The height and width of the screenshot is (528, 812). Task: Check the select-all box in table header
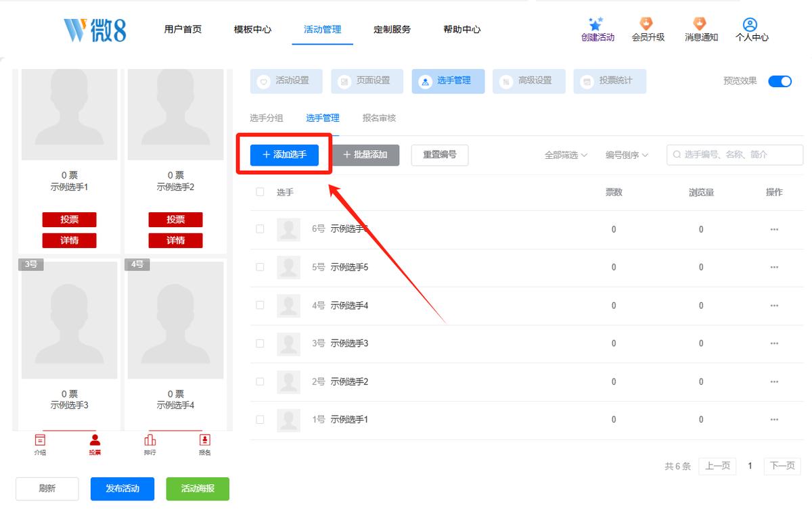[x=260, y=192]
